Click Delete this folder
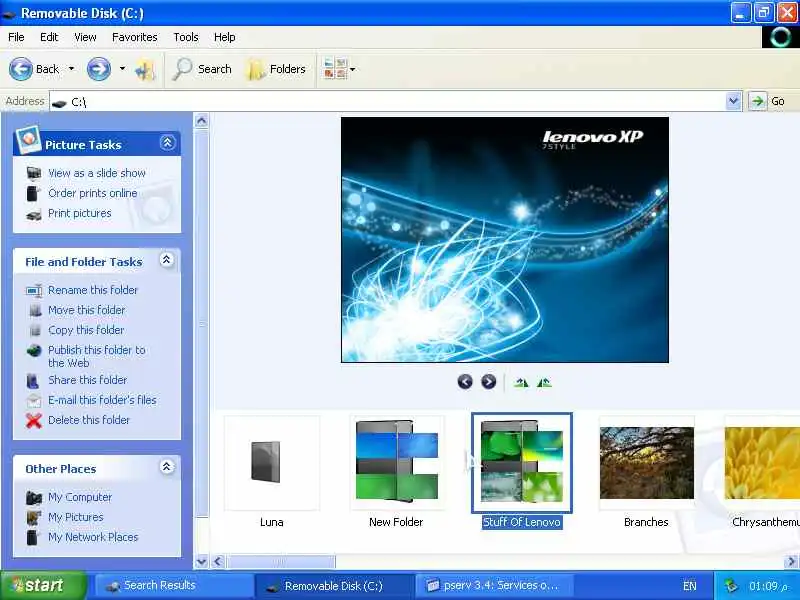The width and height of the screenshot is (800, 600). click(x=89, y=420)
